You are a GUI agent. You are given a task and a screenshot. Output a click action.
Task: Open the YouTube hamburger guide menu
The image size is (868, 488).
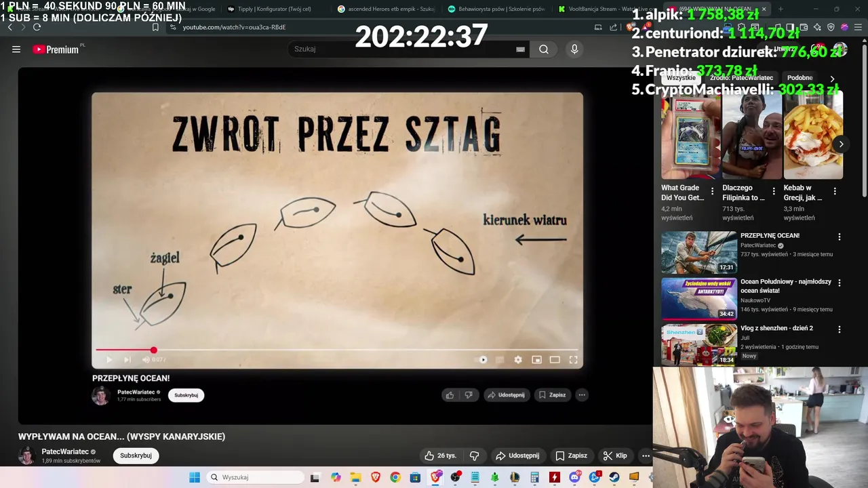click(x=16, y=49)
